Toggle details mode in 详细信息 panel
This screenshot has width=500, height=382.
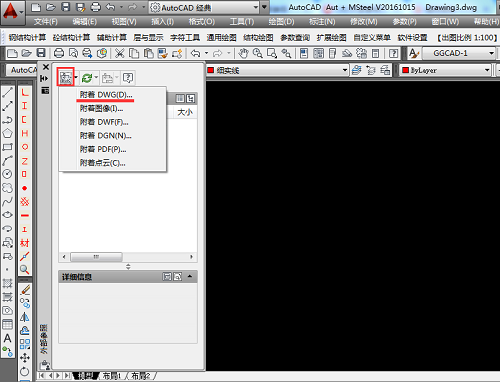167,277
